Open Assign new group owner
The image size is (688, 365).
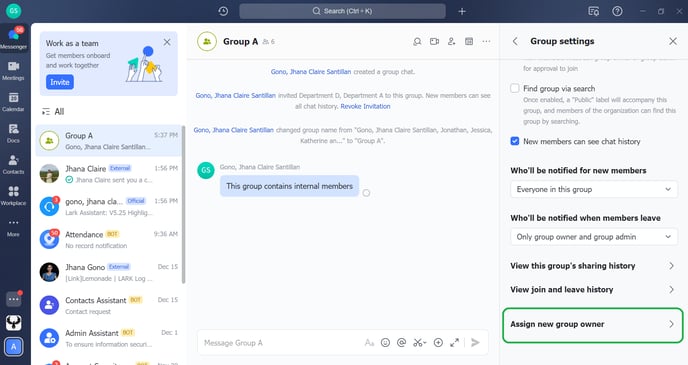click(593, 325)
